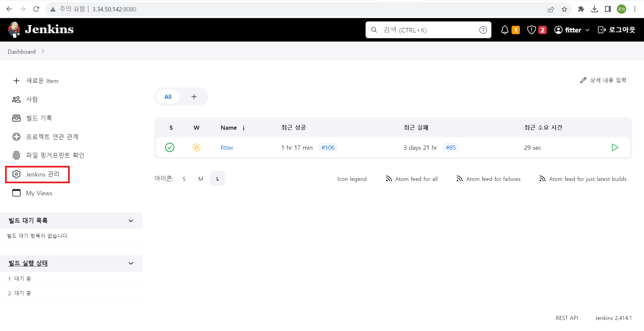Log out with the 로그아웃 link
644x331 pixels.
point(616,30)
